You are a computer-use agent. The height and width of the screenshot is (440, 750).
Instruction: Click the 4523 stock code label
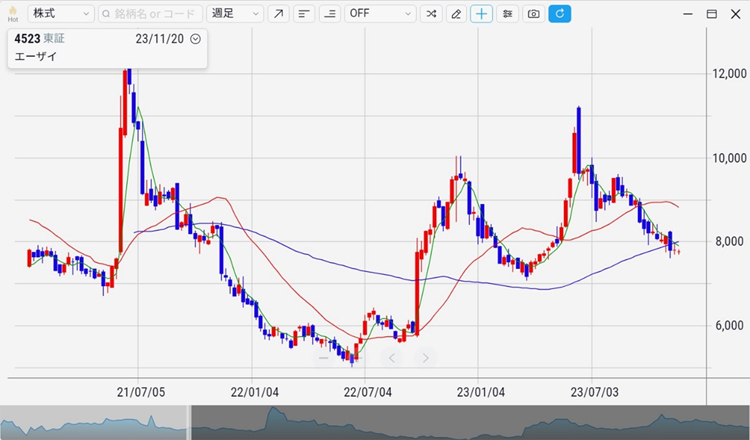26,39
